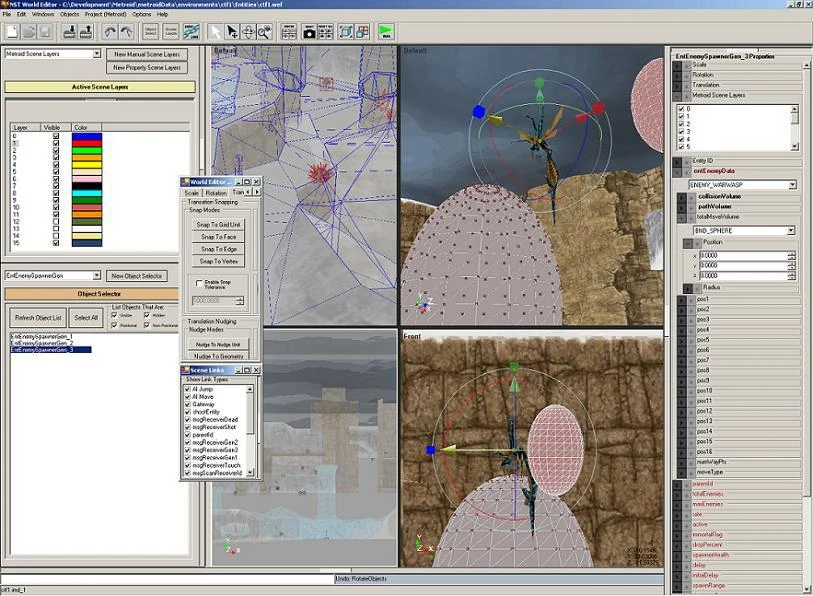813x596 pixels.
Task: Undo with the left curved arrow icon
Action: [110, 32]
